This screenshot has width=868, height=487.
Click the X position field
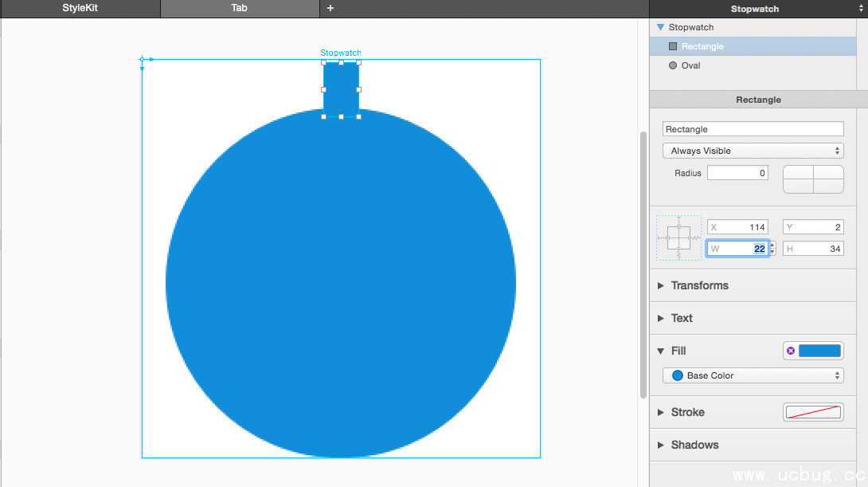[x=737, y=227]
